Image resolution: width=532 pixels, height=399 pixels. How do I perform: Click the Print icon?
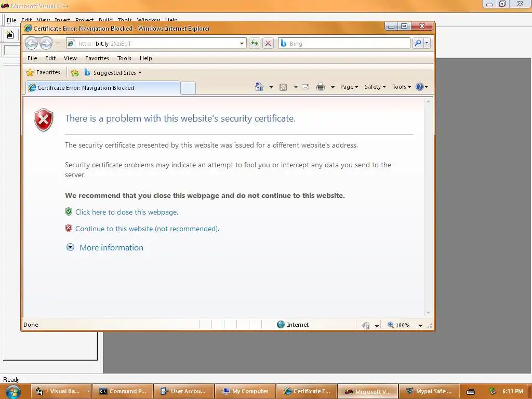(x=320, y=87)
